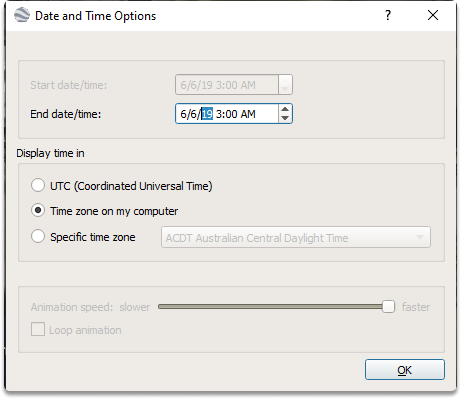461x399 pixels.
Task: Click the Google Earth icon in title bar
Action: tap(22, 15)
